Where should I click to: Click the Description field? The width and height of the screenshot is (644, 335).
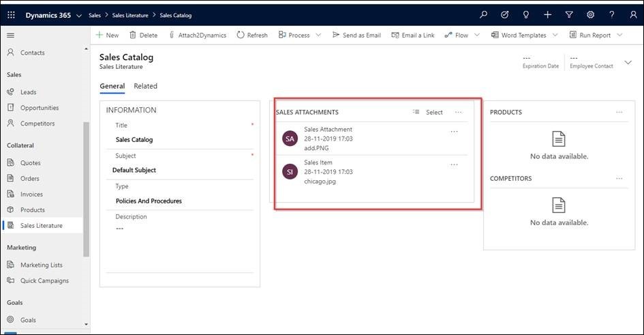click(181, 246)
